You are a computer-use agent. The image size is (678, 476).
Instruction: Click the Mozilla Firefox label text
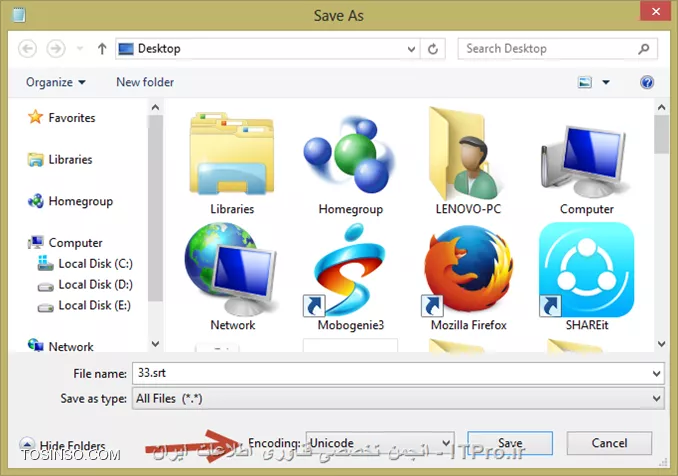469,325
